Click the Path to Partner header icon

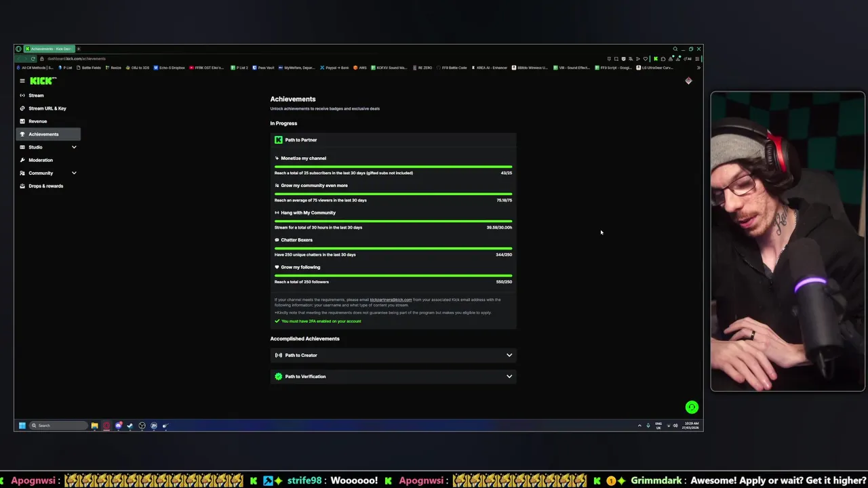(x=278, y=140)
